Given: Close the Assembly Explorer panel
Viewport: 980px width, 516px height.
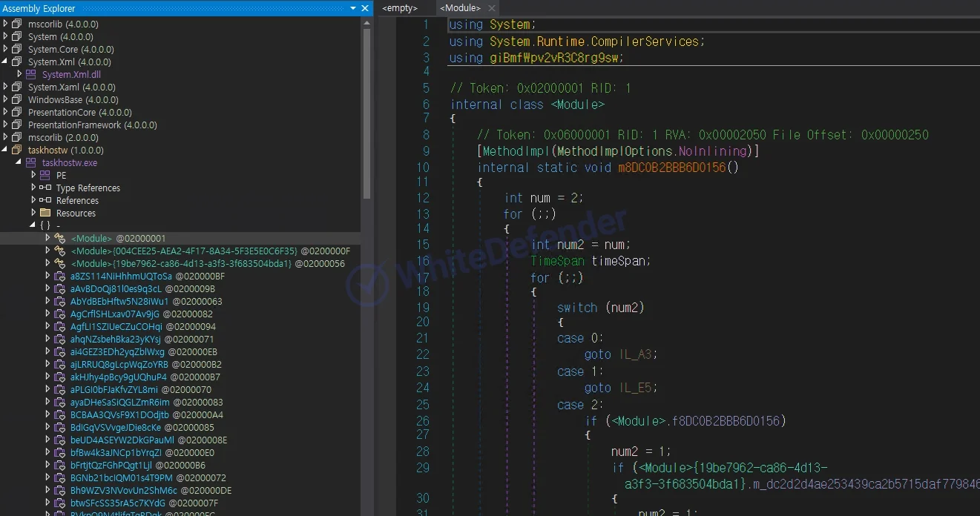Looking at the screenshot, I should [x=365, y=8].
